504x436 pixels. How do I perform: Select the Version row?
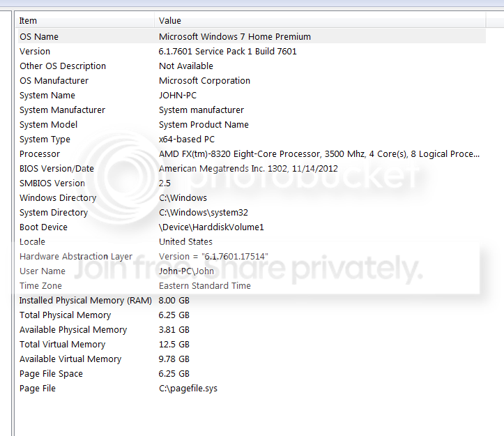pos(35,51)
